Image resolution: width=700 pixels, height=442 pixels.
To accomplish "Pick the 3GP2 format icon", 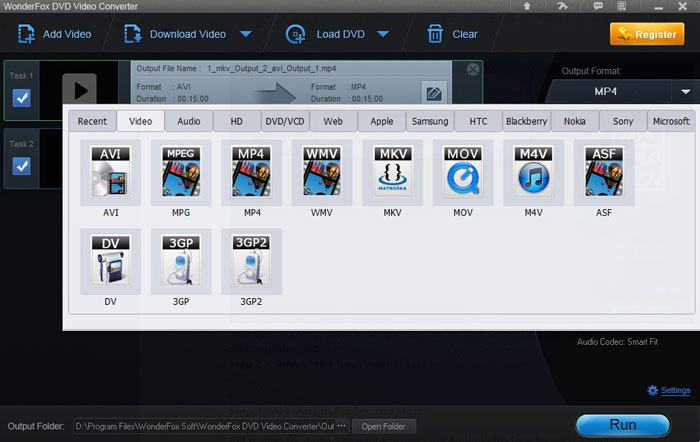I will 251,262.
